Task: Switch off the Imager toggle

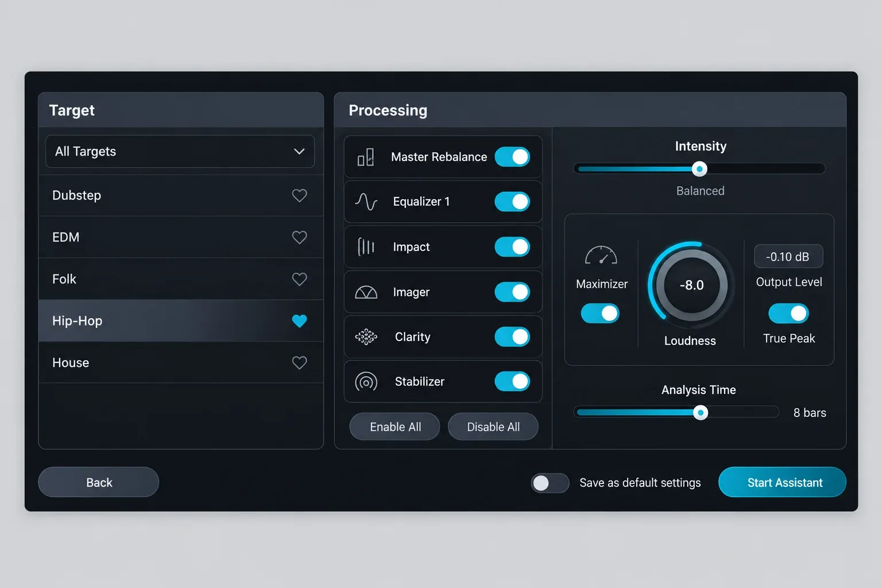Action: tap(512, 292)
